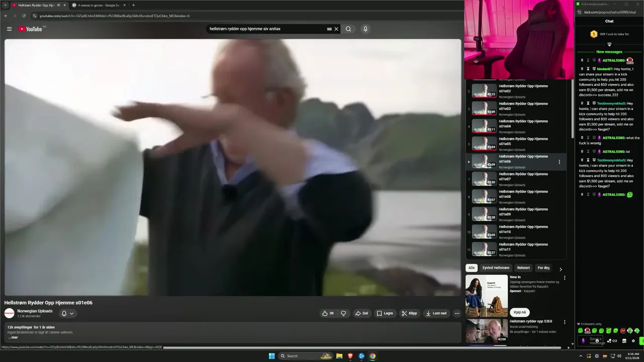Download video using Last ned button
The width and height of the screenshot is (644, 362).
pos(436,313)
